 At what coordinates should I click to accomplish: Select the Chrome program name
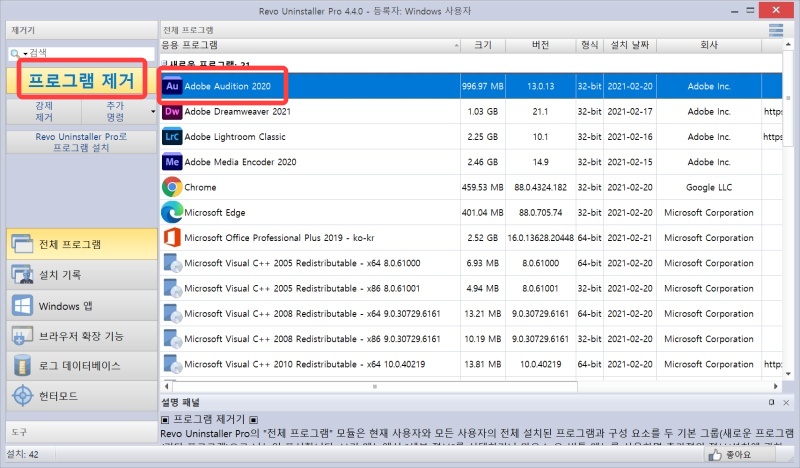pos(200,187)
